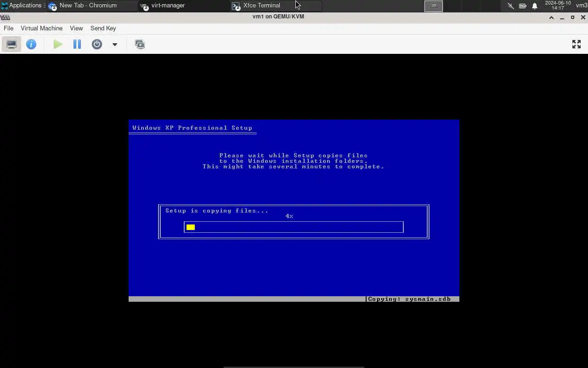The width and height of the screenshot is (588, 368).
Task: Switch VM viewer to fullscreen
Action: pyautogui.click(x=577, y=44)
